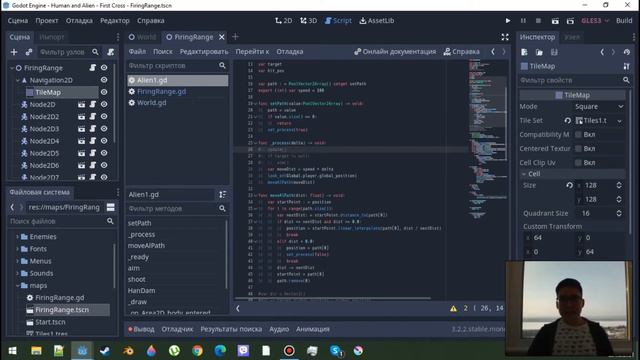The width and height of the screenshot is (640, 360).
Task: Create new resource in Inspector
Action: 524,52
